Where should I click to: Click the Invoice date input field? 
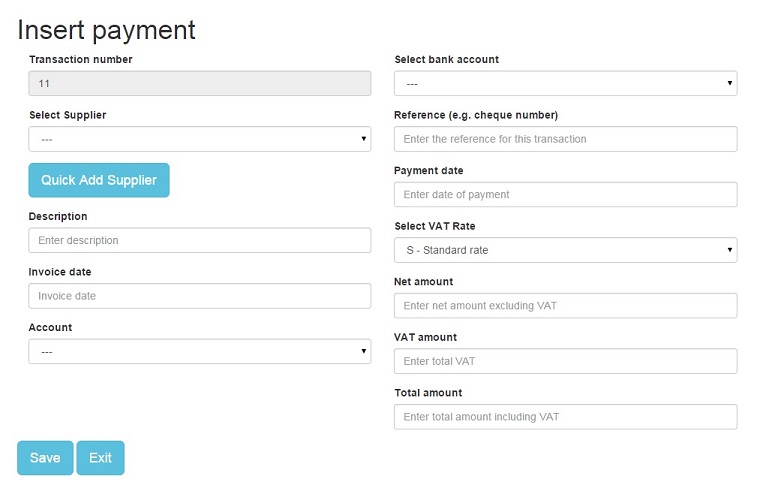pyautogui.click(x=200, y=296)
